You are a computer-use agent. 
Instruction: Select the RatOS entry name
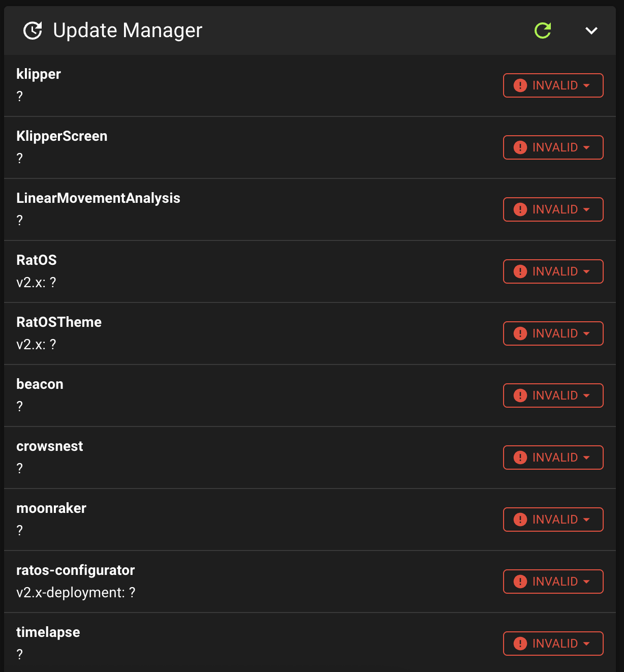coord(37,260)
